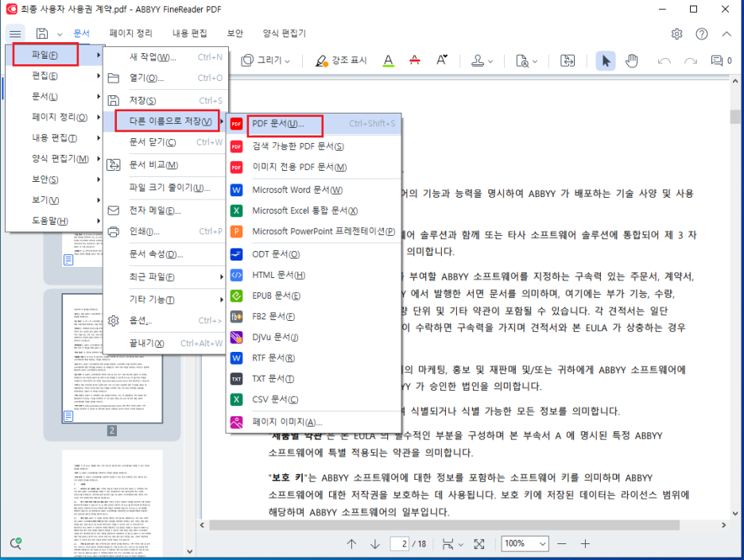Choose 전자 메일 menu entry
Image resolution: width=744 pixels, height=560 pixels.
[x=165, y=210]
